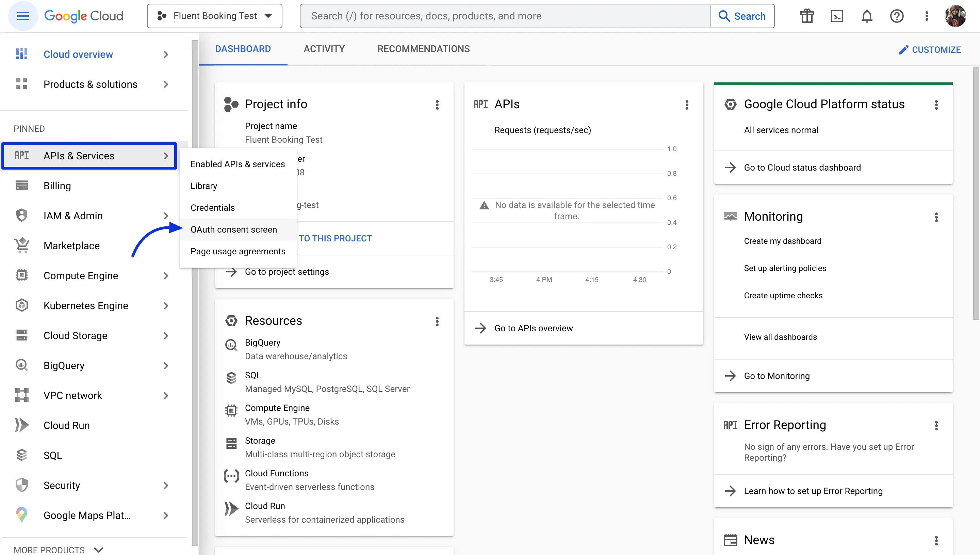Open Monitoring card options menu
The height and width of the screenshot is (555, 980).
pos(936,217)
